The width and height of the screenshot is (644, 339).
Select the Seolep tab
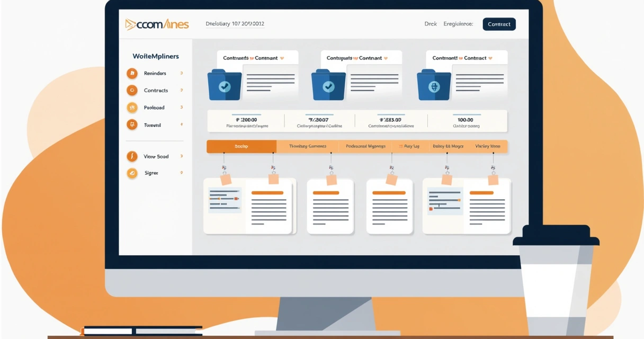tap(241, 146)
